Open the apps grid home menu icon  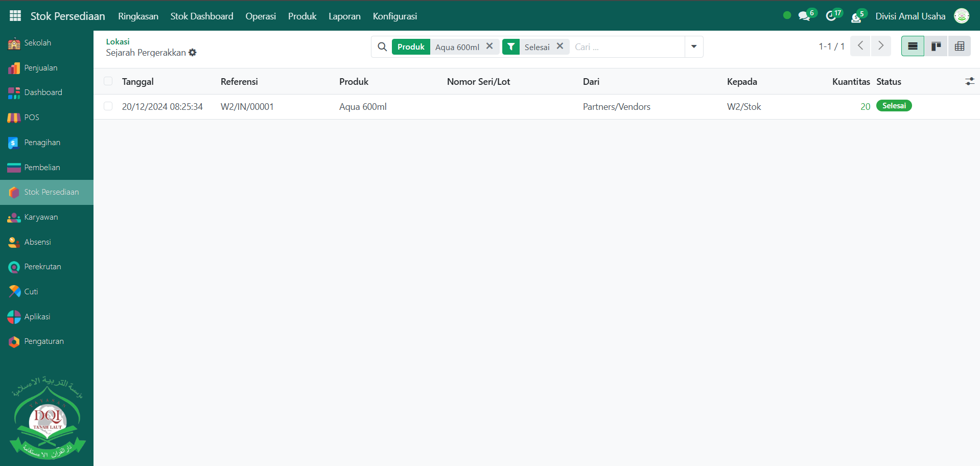[15, 16]
